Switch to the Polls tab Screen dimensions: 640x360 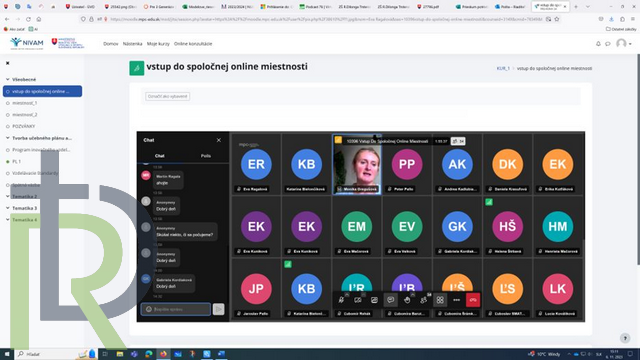click(x=206, y=156)
